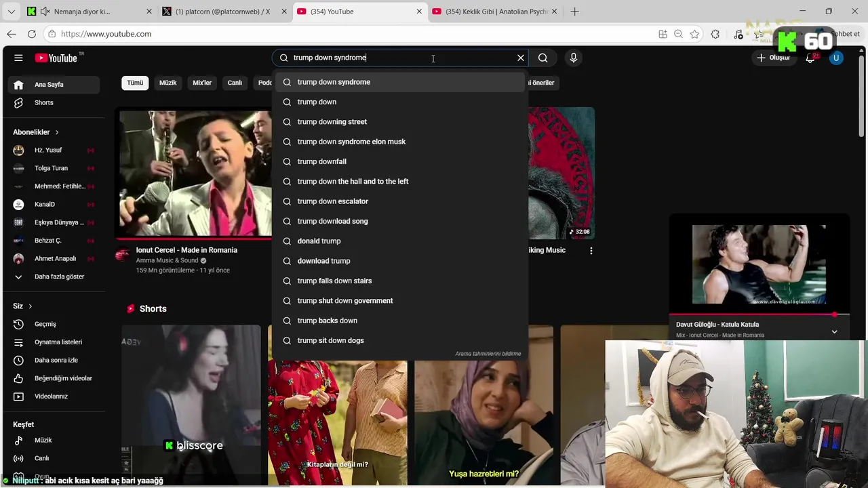Submit search with magnifier button

click(542, 58)
